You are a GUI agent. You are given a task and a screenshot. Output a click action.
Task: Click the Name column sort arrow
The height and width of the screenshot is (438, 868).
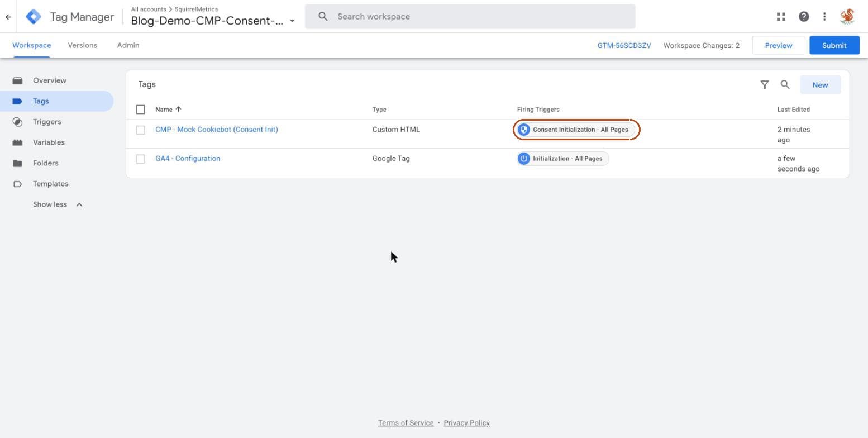pos(178,109)
